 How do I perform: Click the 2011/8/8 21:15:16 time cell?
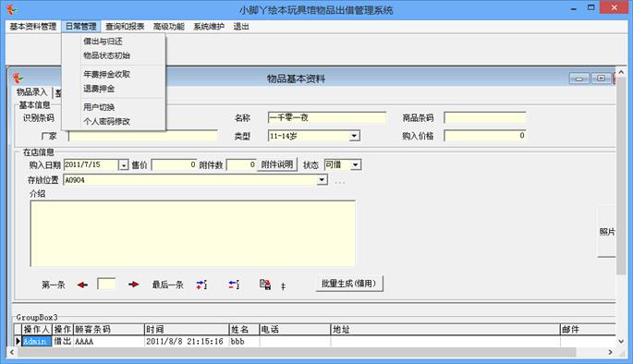coord(187,342)
